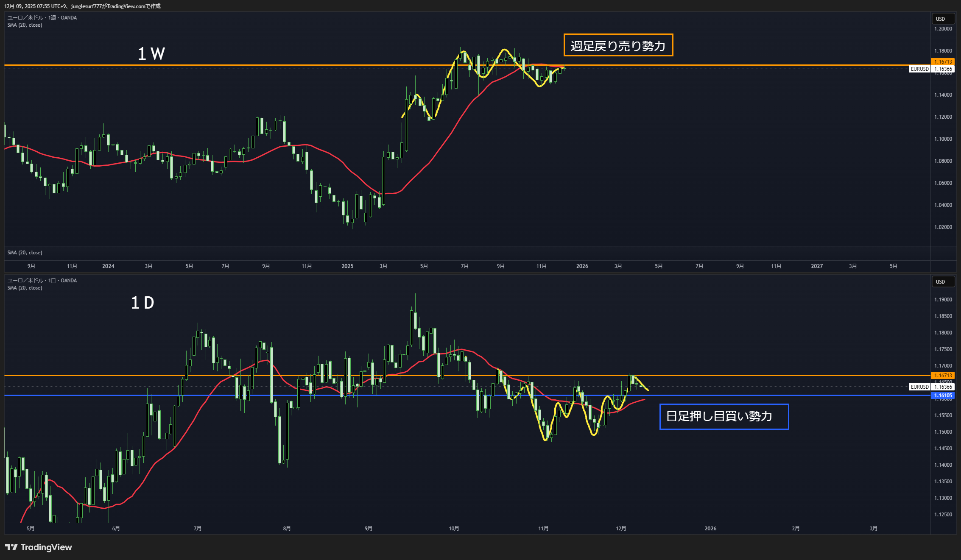
Task: Click the orange 1.16713 price label on weekly chart
Action: tap(943, 62)
